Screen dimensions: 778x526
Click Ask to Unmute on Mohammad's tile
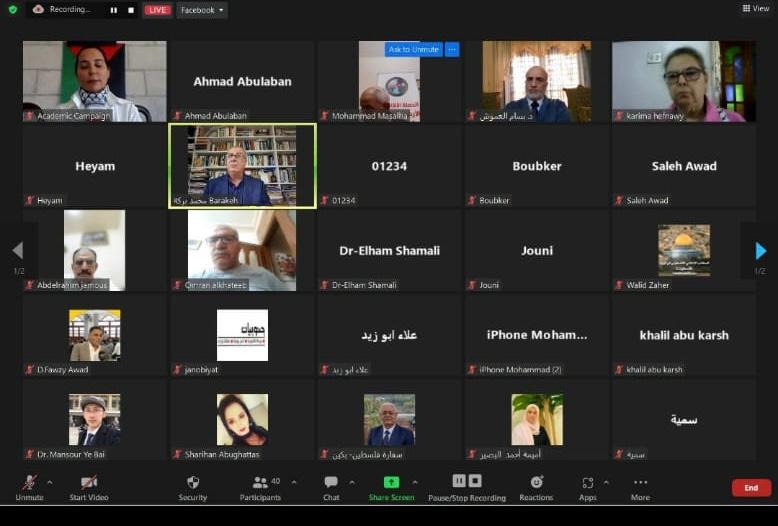tap(413, 49)
